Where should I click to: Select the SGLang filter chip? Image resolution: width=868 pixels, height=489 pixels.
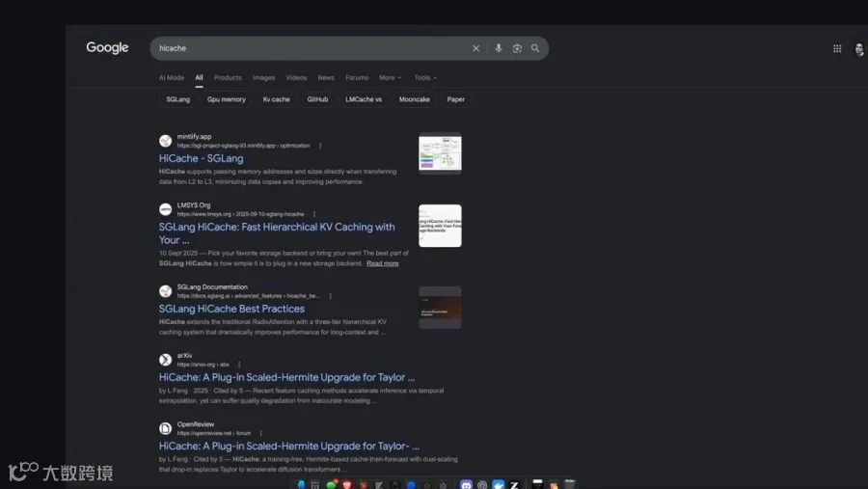tap(177, 99)
